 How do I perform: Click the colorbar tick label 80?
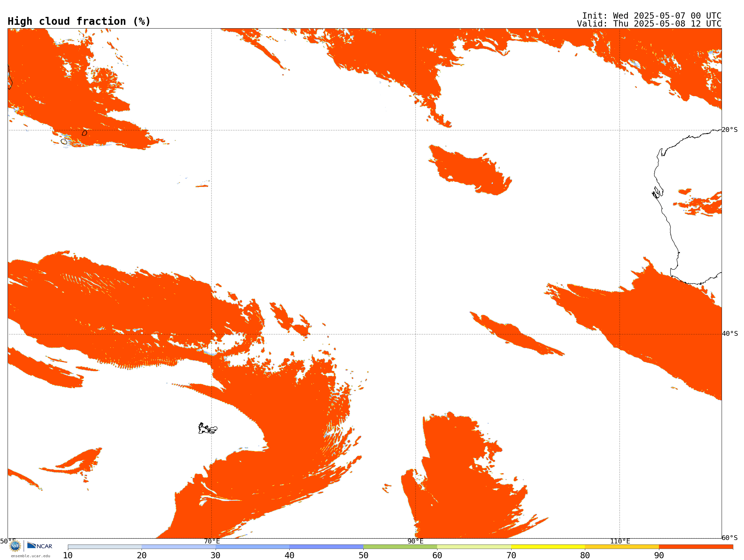(585, 556)
